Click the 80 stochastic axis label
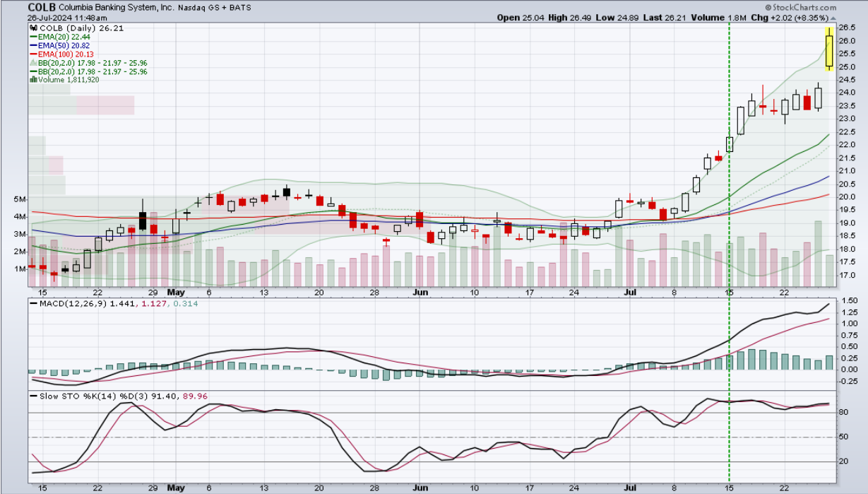Viewport: 868px width, 494px height. [845, 413]
